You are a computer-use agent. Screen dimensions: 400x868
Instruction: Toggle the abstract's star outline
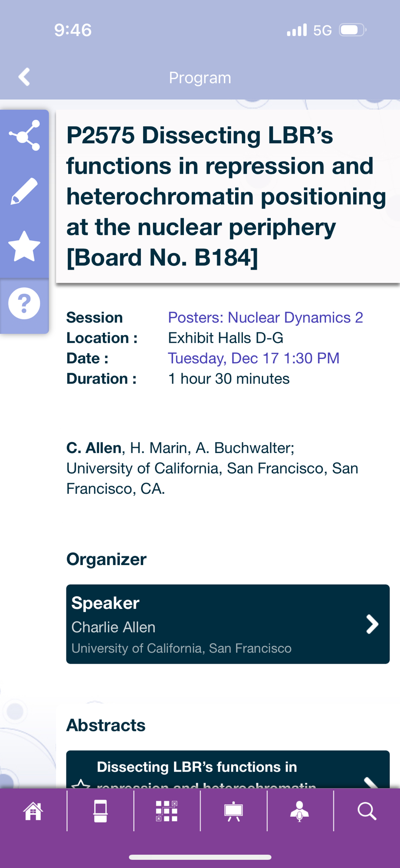(81, 783)
